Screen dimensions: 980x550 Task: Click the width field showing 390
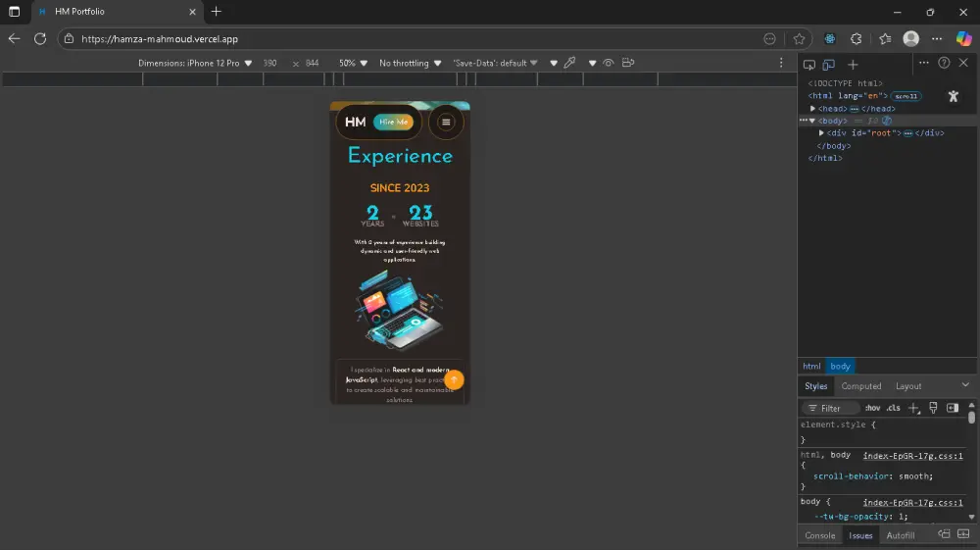point(270,63)
